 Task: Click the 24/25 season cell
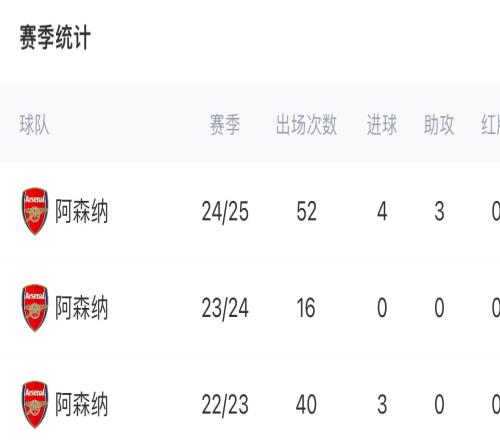(225, 212)
